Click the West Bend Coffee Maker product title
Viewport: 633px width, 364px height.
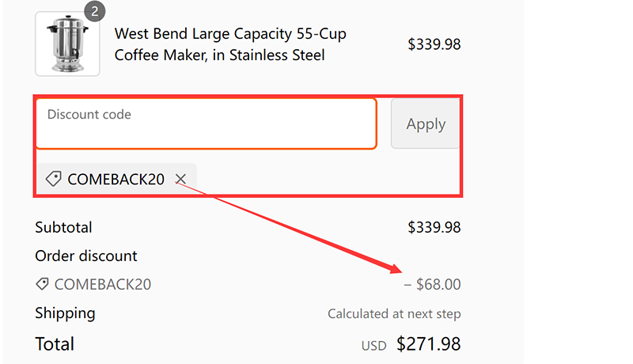pyautogui.click(x=230, y=45)
